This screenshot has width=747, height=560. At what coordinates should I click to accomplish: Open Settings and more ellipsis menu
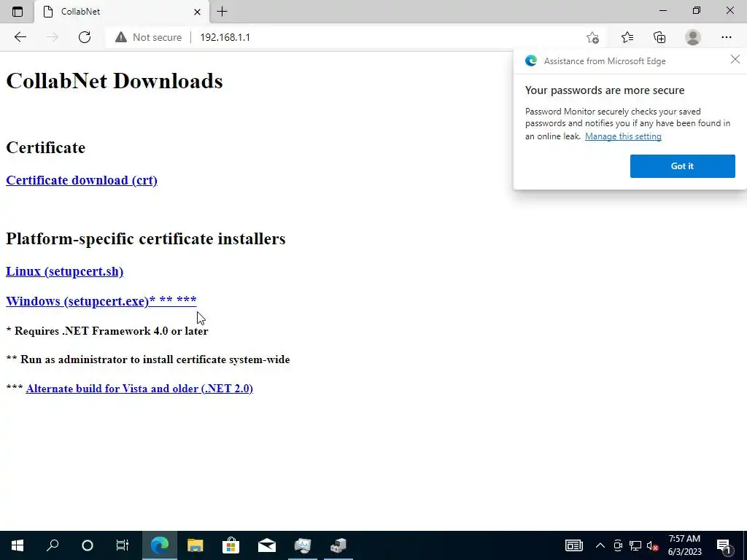click(x=726, y=37)
